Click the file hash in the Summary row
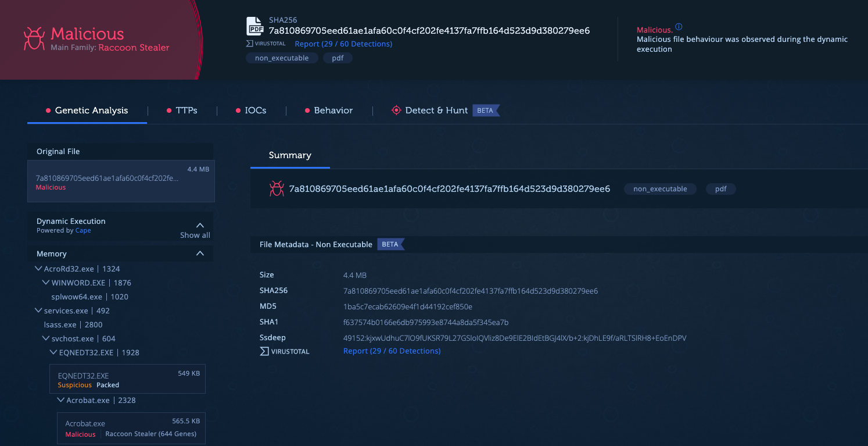Image resolution: width=868 pixels, height=446 pixels. [x=450, y=188]
